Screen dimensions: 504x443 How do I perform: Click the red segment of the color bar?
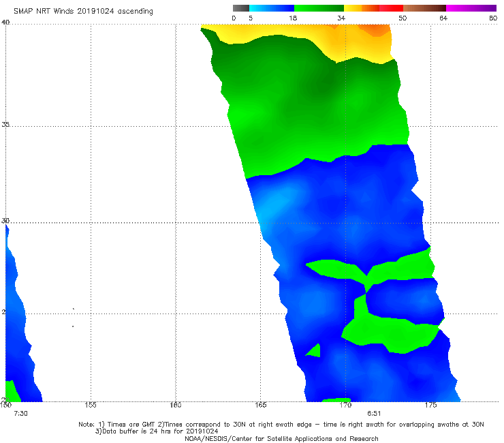(x=391, y=8)
